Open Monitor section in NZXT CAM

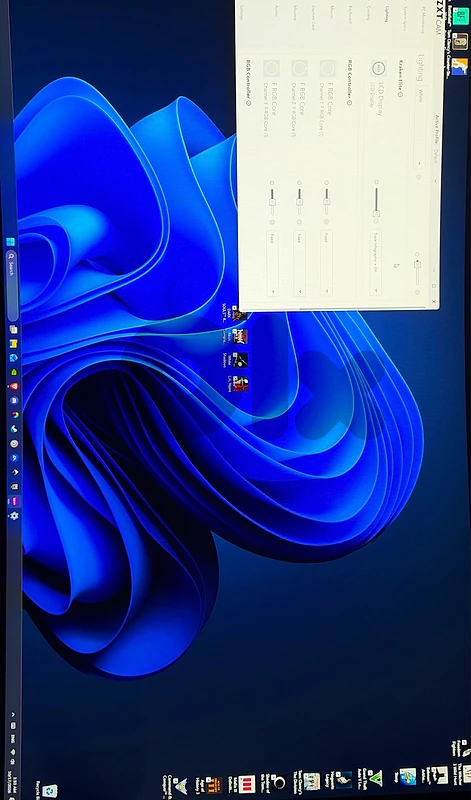(x=294, y=14)
